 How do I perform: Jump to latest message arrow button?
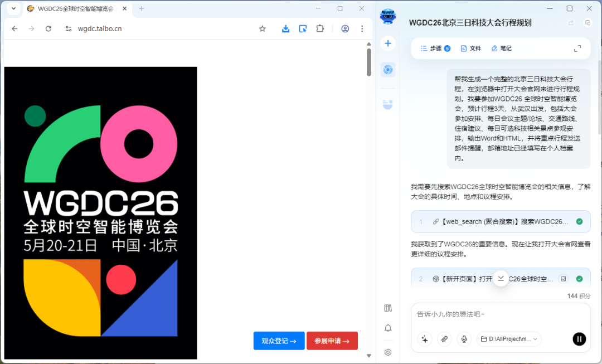pos(501,278)
